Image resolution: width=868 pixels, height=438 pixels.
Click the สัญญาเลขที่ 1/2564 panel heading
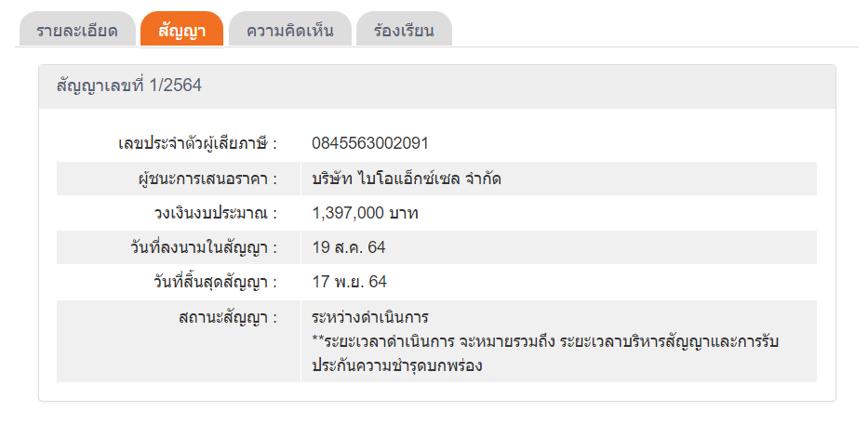[129, 87]
